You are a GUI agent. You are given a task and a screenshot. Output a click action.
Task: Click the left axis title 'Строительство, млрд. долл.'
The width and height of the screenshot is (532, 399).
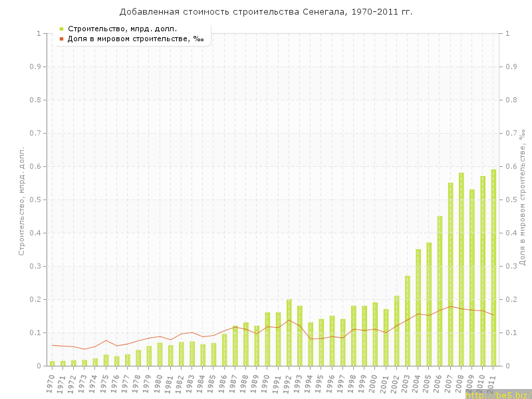click(x=21, y=201)
